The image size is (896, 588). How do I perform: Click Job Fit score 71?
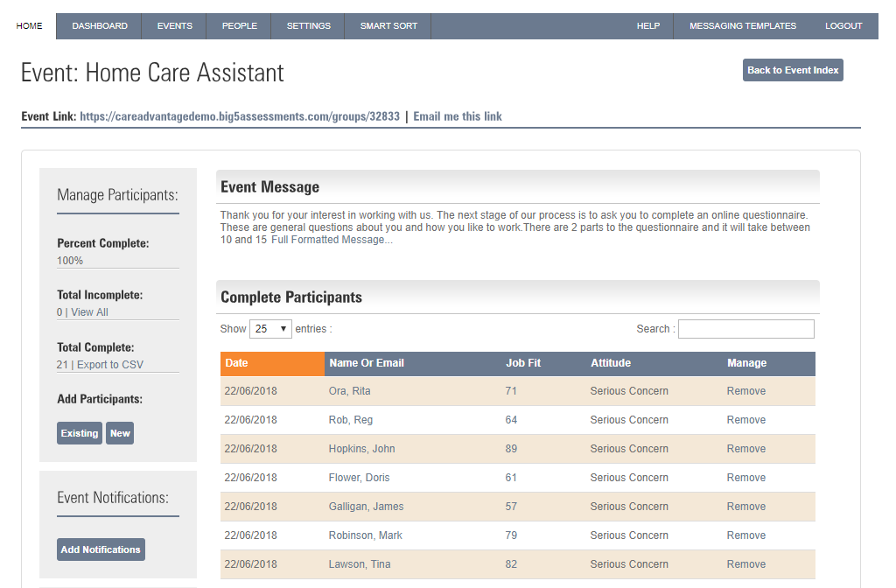click(511, 391)
